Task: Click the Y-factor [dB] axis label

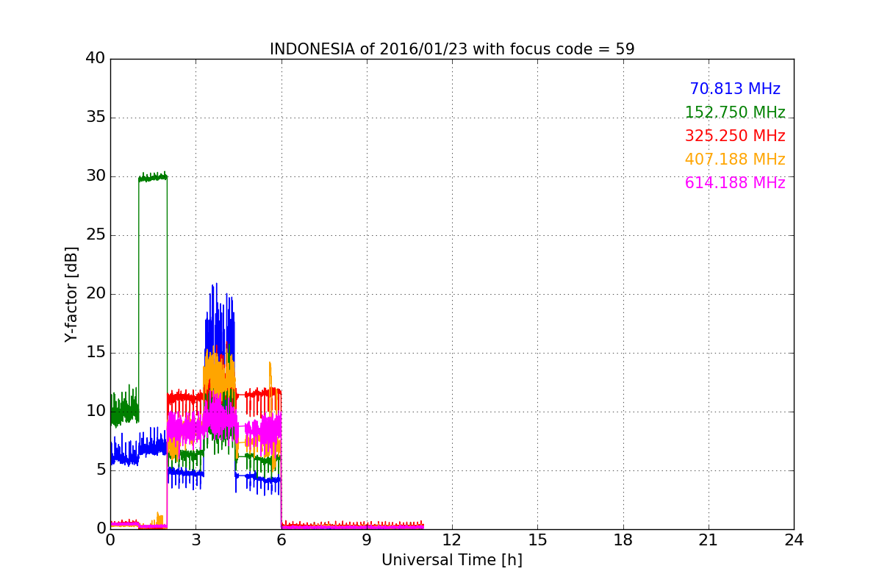Action: click(x=71, y=294)
